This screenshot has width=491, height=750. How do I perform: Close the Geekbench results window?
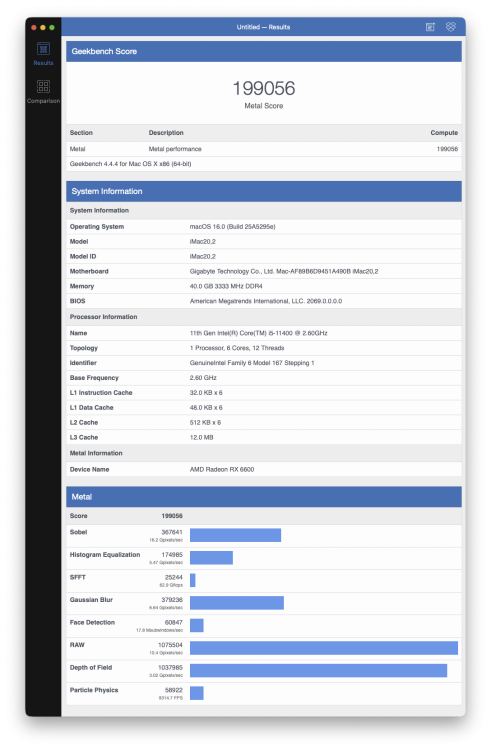pos(34,28)
